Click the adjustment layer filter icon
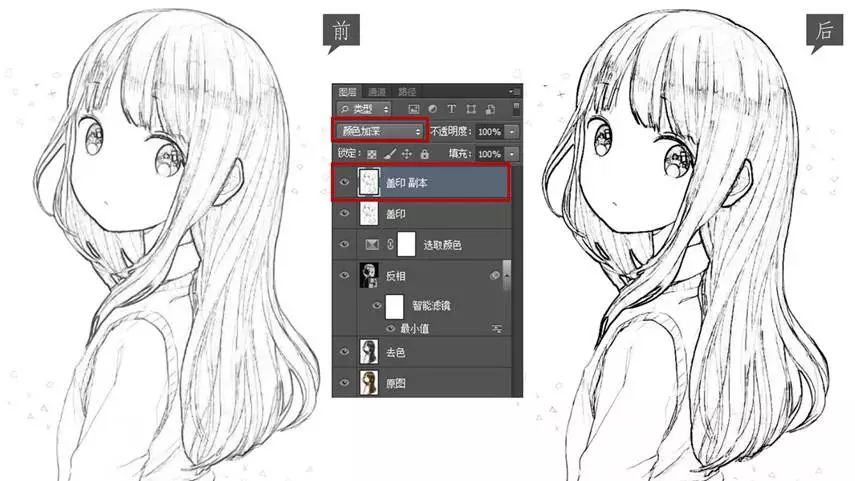Image resolution: width=855 pixels, height=481 pixels. (432, 108)
